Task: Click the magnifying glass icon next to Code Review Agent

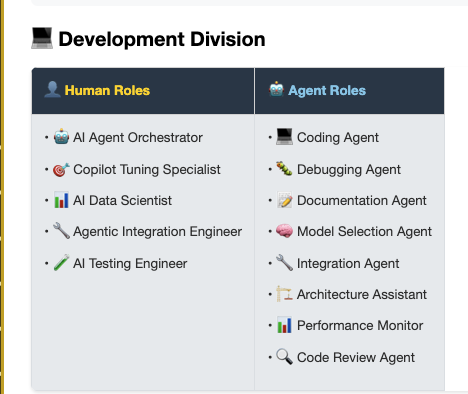Action: tap(284, 357)
